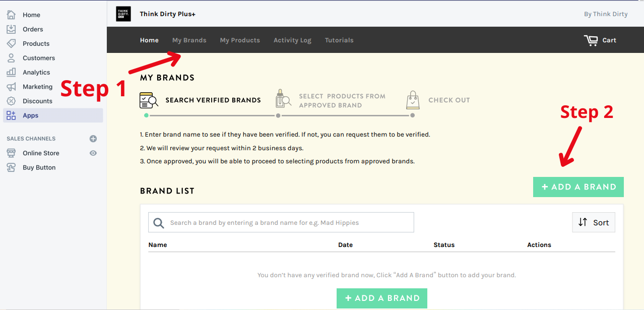Select Apps in the sidebar

click(x=53, y=115)
